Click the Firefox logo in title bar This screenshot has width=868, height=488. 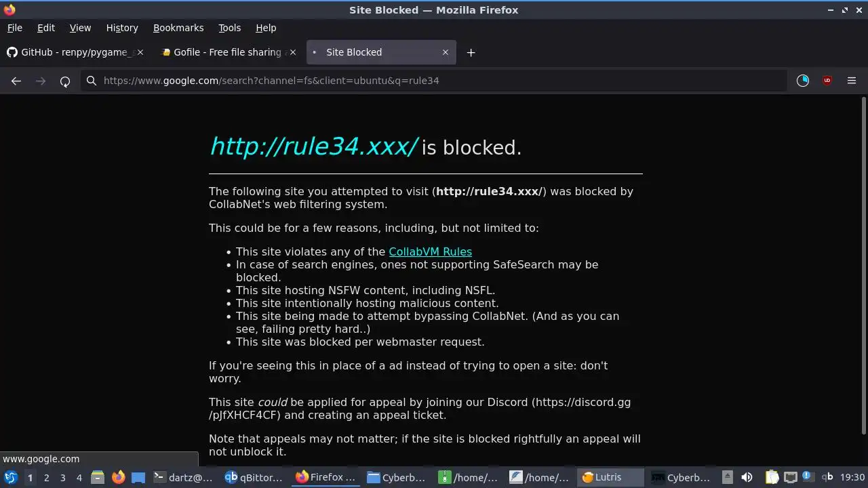pos(9,10)
